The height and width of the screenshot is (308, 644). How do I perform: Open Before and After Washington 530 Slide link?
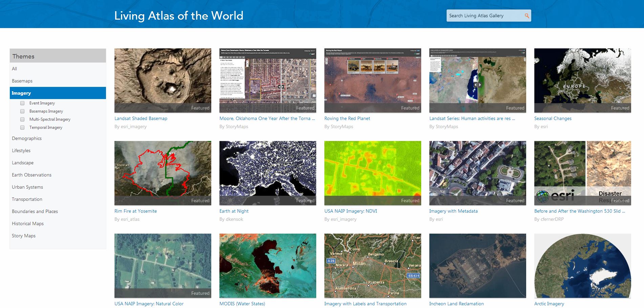click(x=580, y=211)
